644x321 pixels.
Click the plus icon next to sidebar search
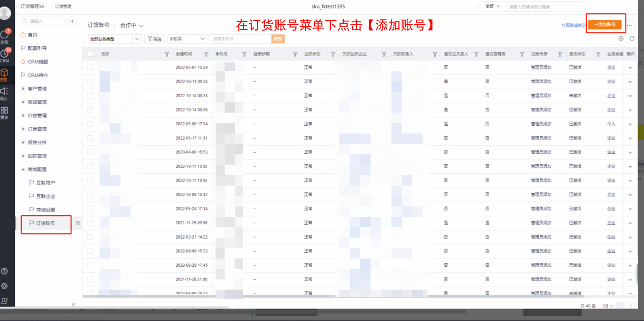tap(72, 21)
